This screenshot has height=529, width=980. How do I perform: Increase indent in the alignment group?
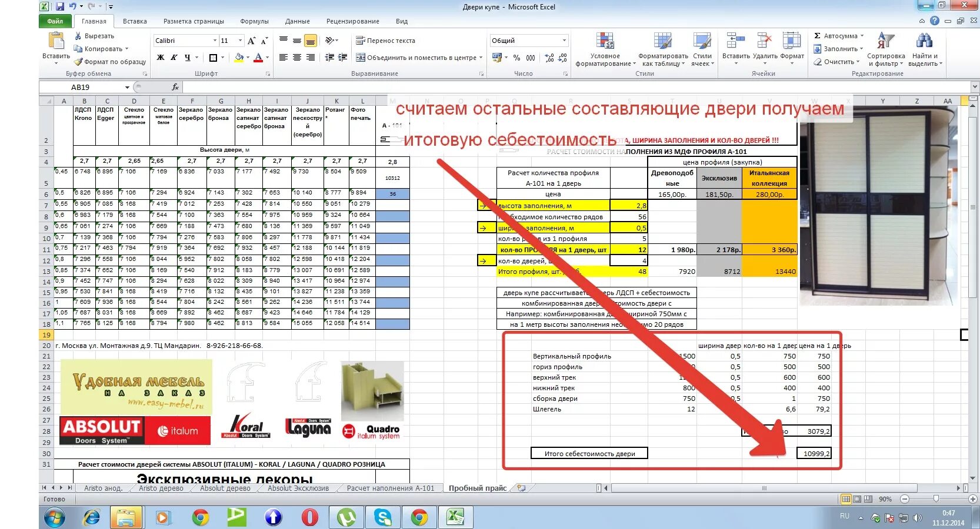coord(342,58)
